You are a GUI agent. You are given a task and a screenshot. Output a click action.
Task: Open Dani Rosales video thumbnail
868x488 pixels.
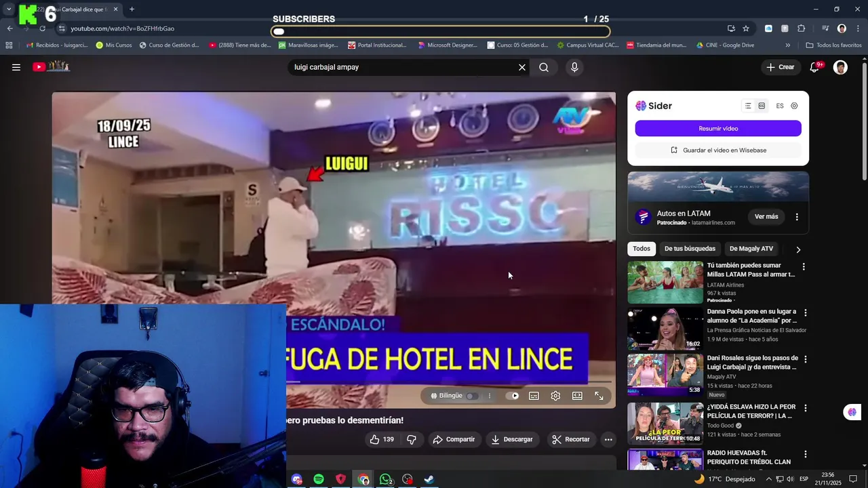click(665, 375)
